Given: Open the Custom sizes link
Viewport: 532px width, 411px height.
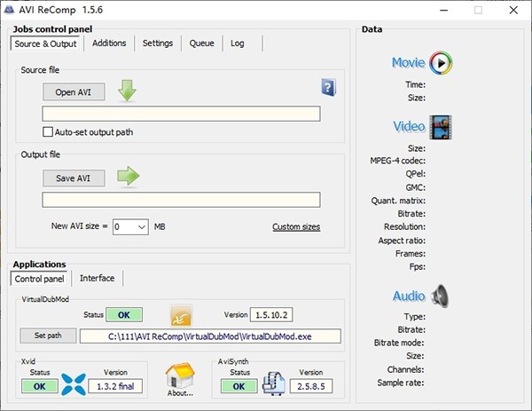Looking at the screenshot, I should [x=296, y=227].
